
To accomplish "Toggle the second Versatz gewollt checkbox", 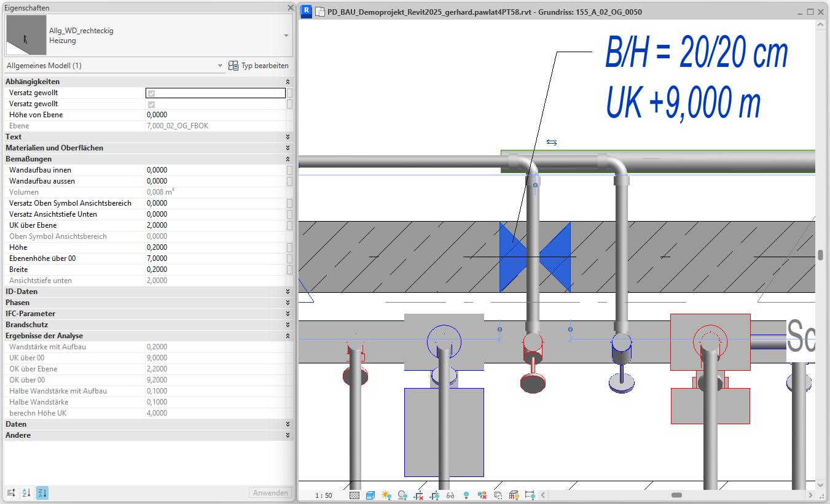I will 151,104.
